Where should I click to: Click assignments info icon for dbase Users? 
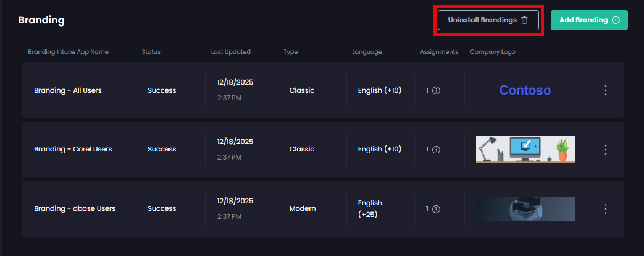(436, 208)
